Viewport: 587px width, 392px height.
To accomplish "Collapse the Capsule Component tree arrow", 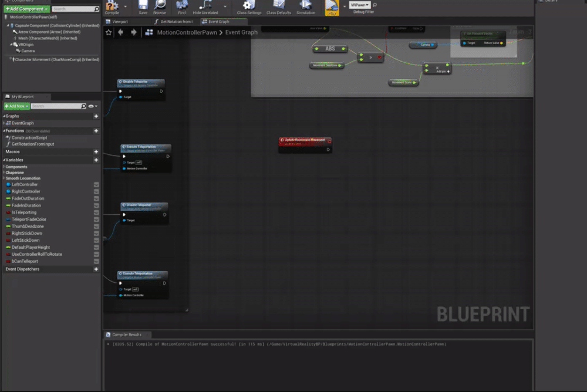I will [x=8, y=25].
